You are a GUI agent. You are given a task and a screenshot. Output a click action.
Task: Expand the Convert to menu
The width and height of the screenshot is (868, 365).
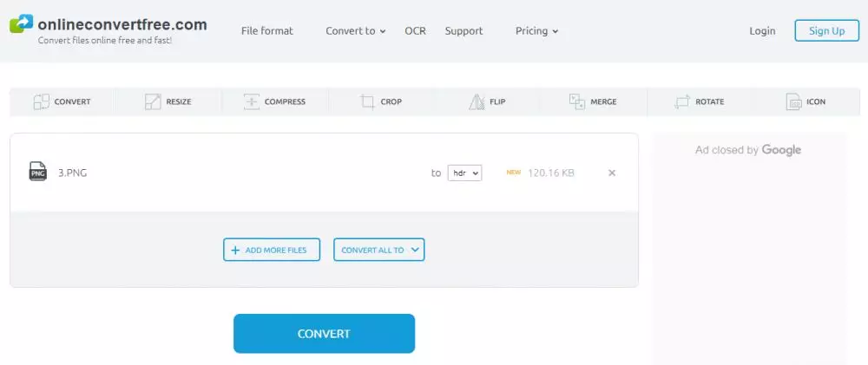click(x=355, y=31)
